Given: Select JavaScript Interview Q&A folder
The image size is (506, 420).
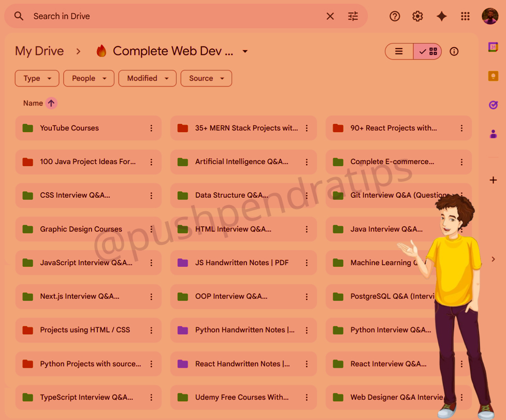Looking at the screenshot, I should pos(88,263).
